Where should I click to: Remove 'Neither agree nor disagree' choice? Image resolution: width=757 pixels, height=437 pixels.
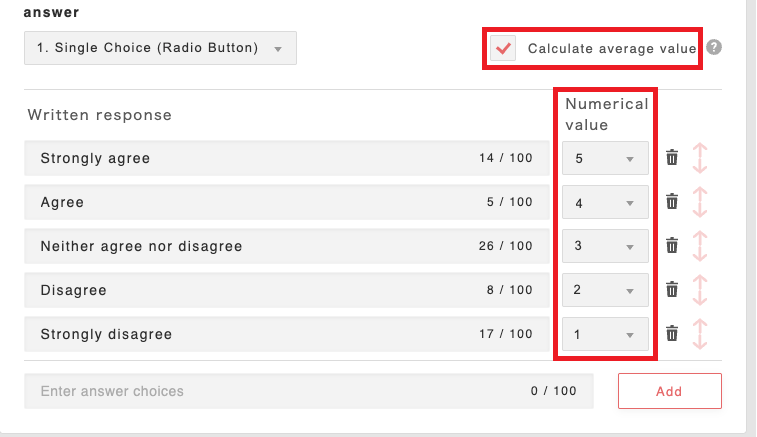click(672, 246)
